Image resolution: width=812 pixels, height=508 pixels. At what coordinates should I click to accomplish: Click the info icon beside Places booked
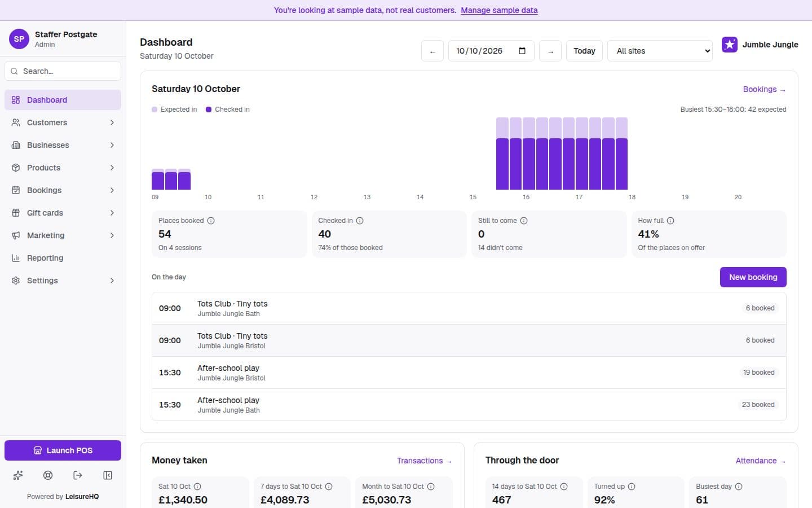211,221
